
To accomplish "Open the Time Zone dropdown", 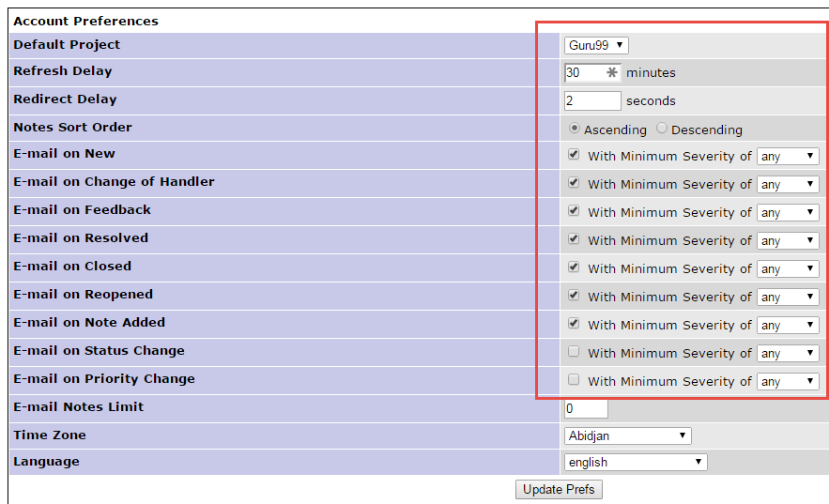I will point(627,435).
